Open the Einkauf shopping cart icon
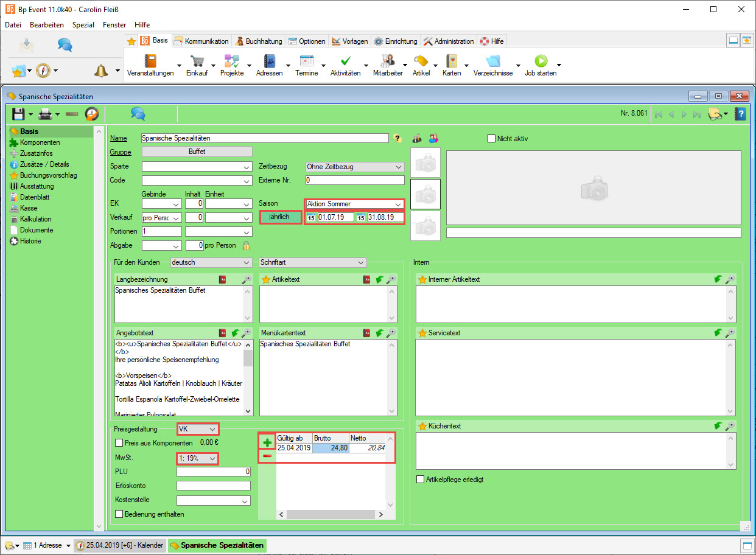This screenshot has width=756, height=555. 197,61
